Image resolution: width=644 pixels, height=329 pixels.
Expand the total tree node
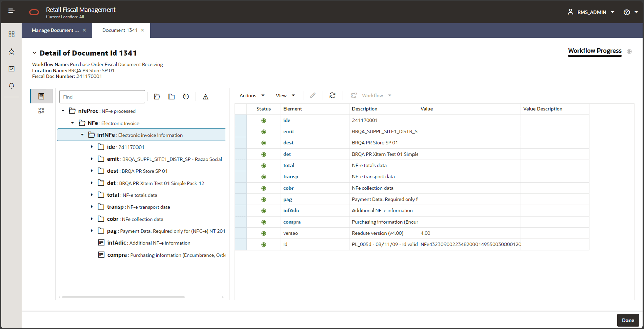(x=92, y=195)
